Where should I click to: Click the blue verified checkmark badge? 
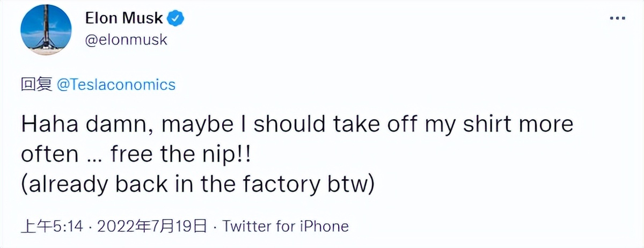pos(177,18)
